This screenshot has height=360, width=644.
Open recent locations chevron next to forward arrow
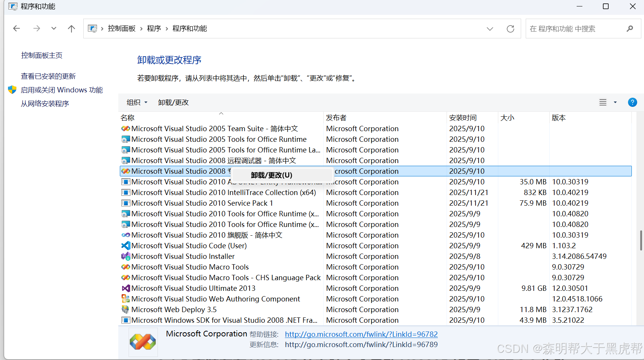point(54,29)
